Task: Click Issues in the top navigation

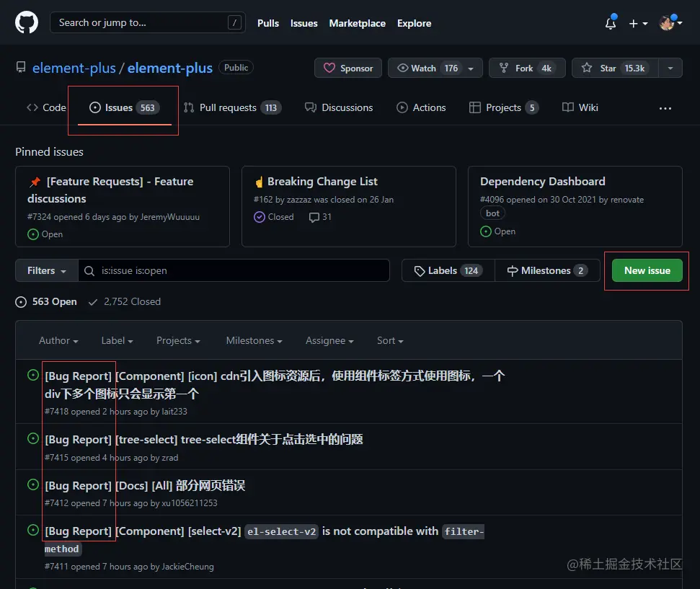Action: 304,23
